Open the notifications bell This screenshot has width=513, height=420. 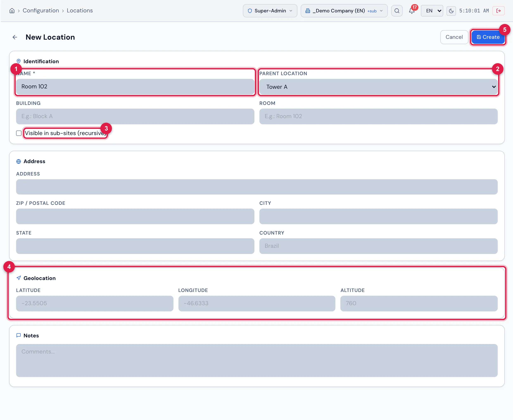tap(412, 11)
